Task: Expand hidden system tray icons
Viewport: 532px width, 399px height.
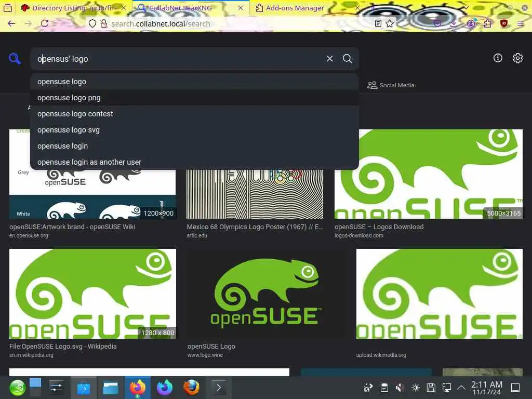Action: 461,388
